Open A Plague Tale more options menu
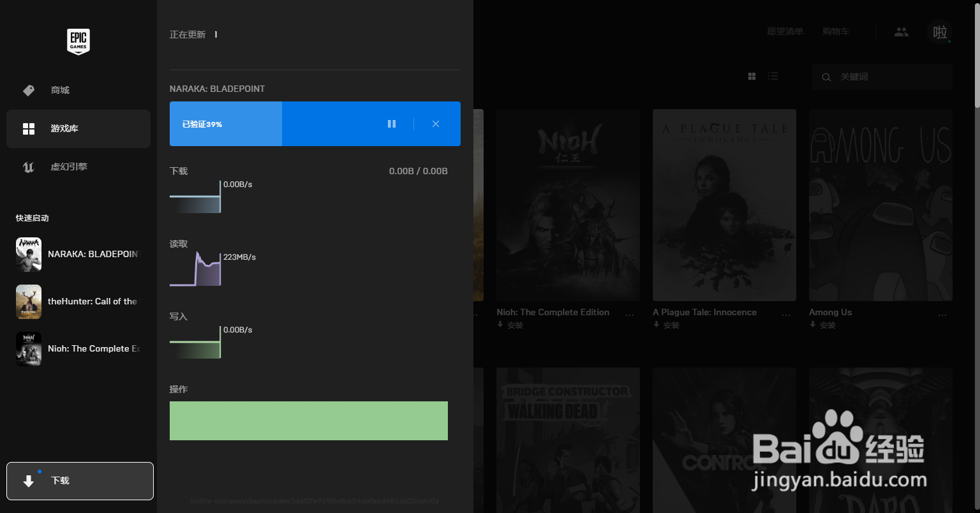 click(x=786, y=315)
